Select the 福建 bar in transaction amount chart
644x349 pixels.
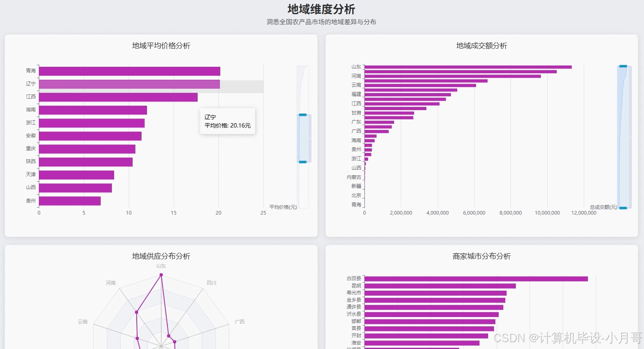(407, 94)
